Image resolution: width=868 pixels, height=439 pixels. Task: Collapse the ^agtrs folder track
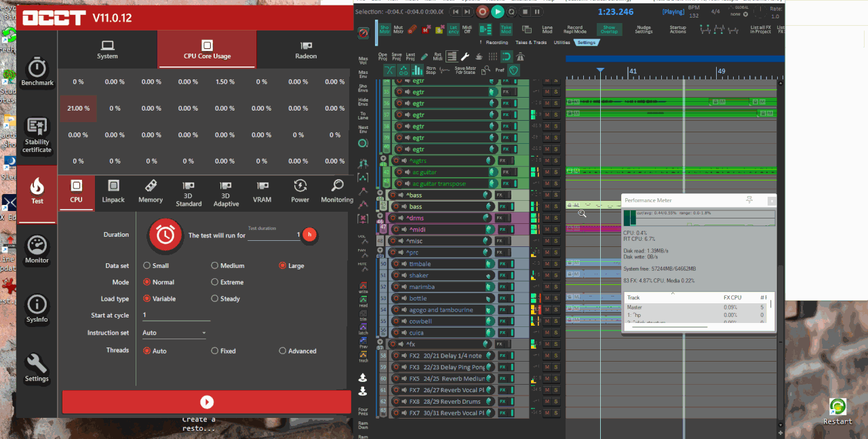click(383, 158)
